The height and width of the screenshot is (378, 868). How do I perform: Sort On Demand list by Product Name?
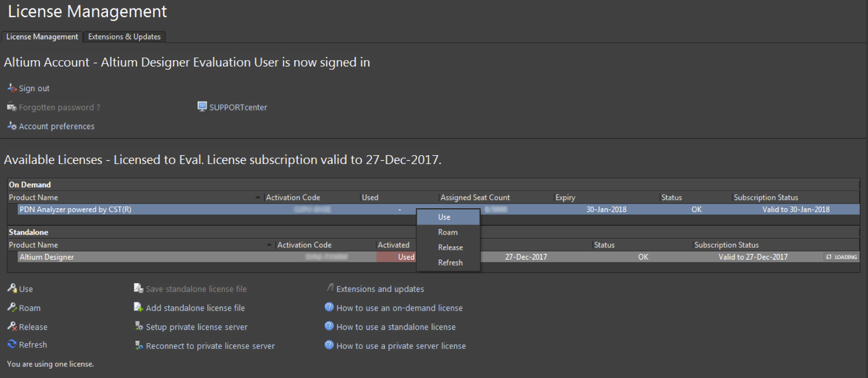coord(33,197)
